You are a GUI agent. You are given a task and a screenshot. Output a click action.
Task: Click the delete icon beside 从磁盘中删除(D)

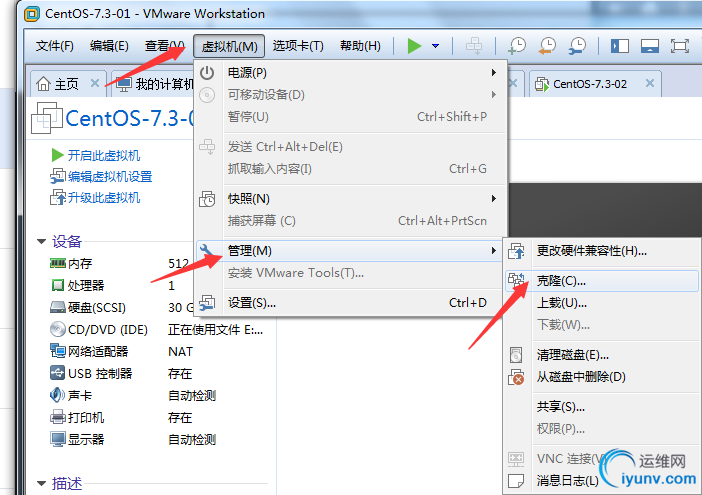[x=516, y=377]
